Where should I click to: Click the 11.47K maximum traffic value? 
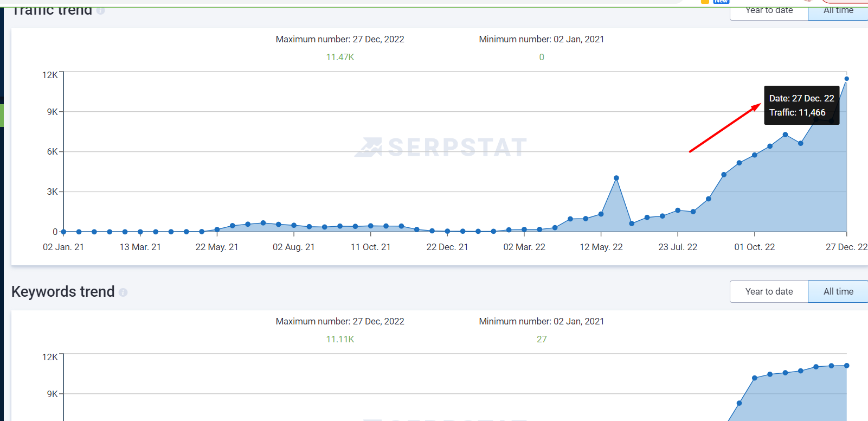coord(340,57)
